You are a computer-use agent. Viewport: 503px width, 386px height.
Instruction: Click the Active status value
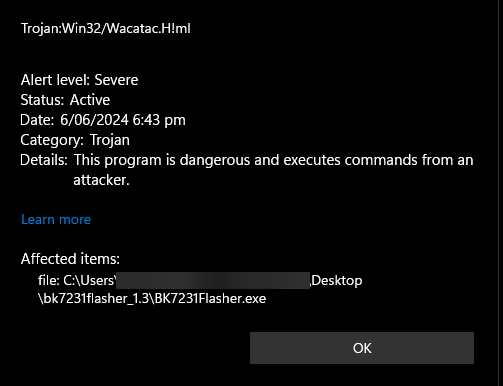[90, 100]
